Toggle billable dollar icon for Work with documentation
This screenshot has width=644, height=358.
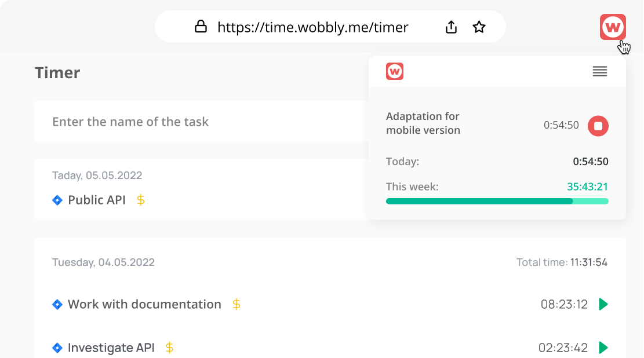tap(237, 304)
